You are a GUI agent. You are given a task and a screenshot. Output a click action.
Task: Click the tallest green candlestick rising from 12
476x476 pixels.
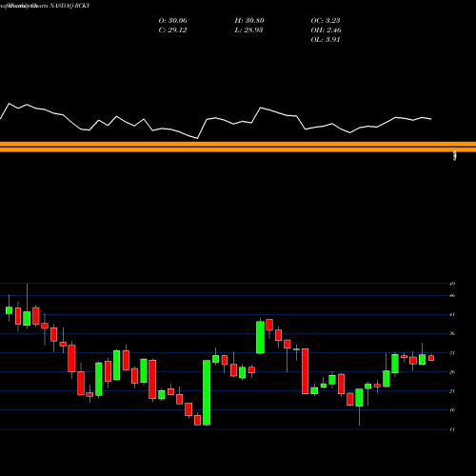[207, 392]
